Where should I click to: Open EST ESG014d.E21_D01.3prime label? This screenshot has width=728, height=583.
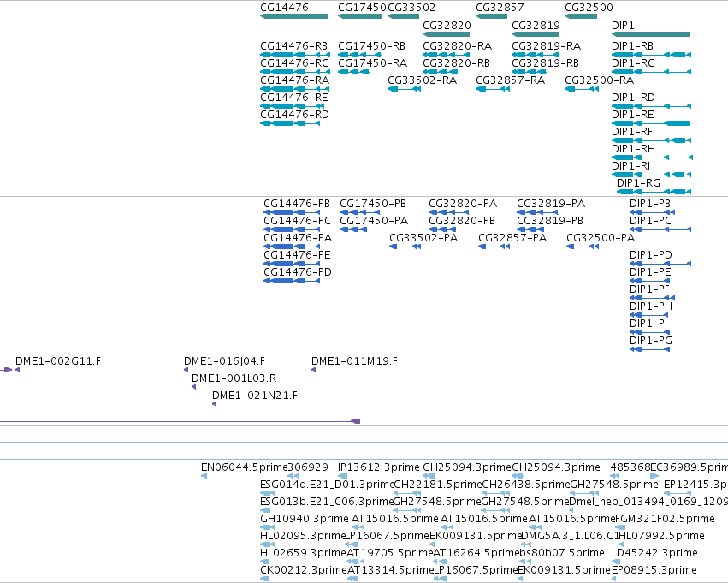[x=327, y=485]
